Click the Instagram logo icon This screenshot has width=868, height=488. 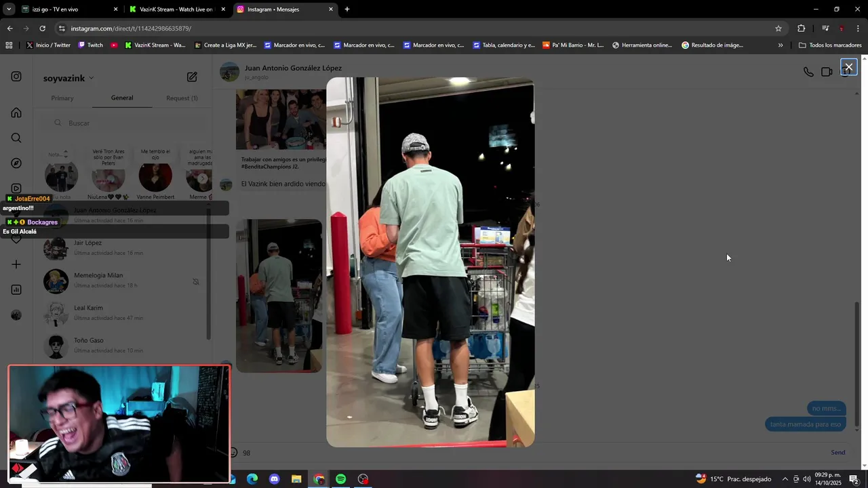click(16, 77)
